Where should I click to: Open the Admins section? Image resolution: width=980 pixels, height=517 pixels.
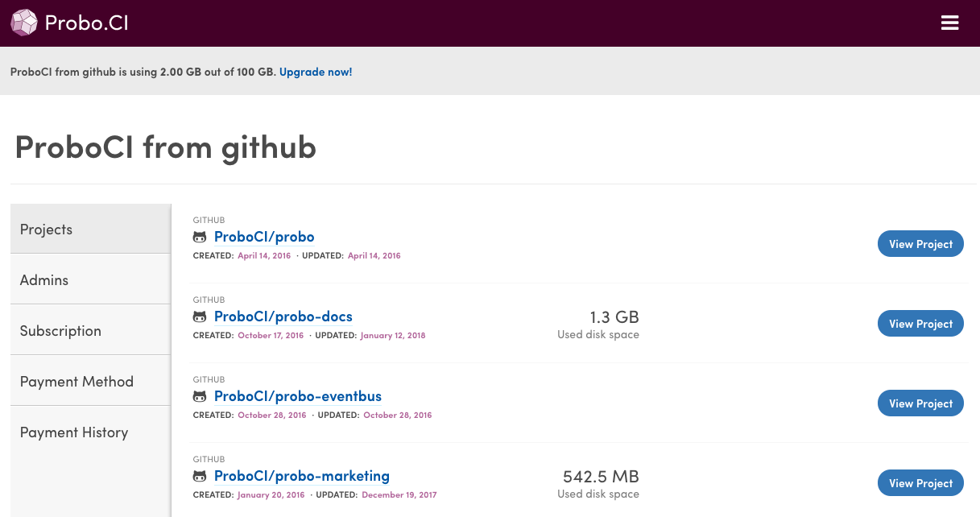click(43, 279)
